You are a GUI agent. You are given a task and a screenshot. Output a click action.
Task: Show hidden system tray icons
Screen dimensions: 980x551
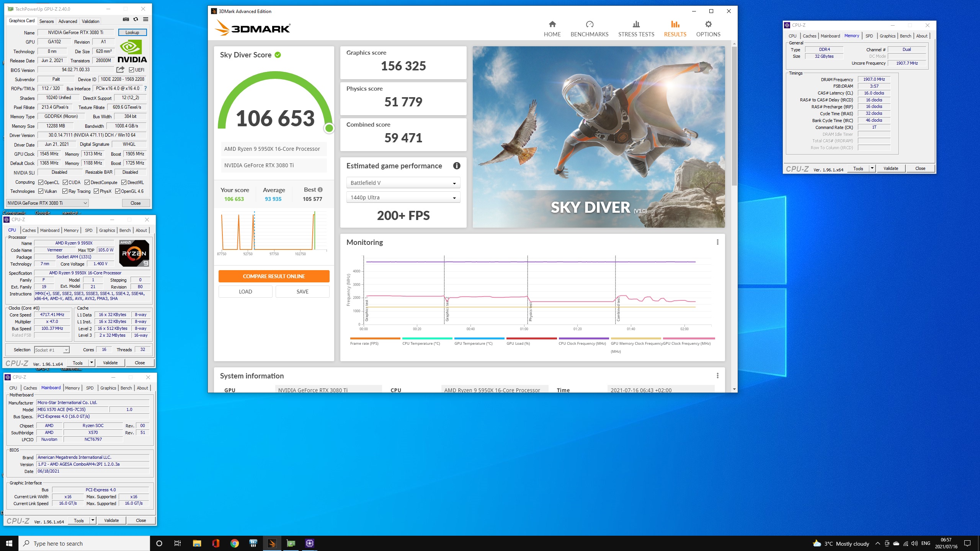pyautogui.click(x=877, y=543)
